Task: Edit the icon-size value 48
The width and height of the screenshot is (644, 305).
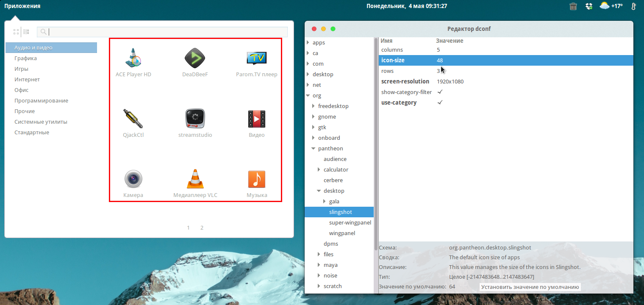Action: pyautogui.click(x=440, y=60)
